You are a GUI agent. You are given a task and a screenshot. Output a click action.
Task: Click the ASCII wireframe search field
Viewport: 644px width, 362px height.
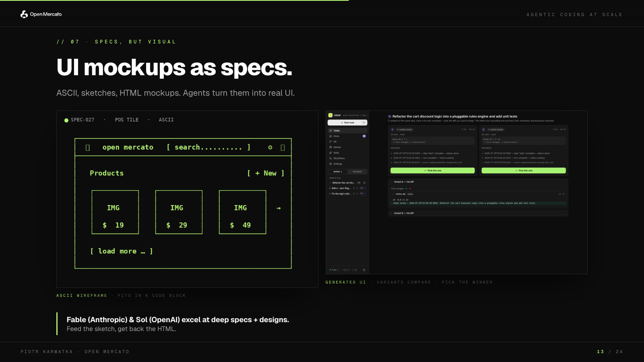coord(208,147)
